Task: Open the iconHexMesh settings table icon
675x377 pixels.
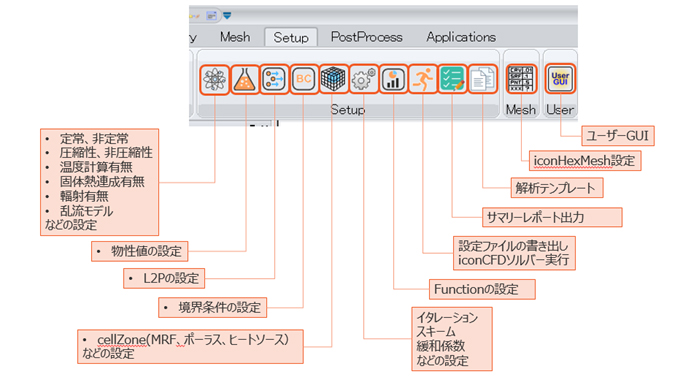Action: click(521, 80)
